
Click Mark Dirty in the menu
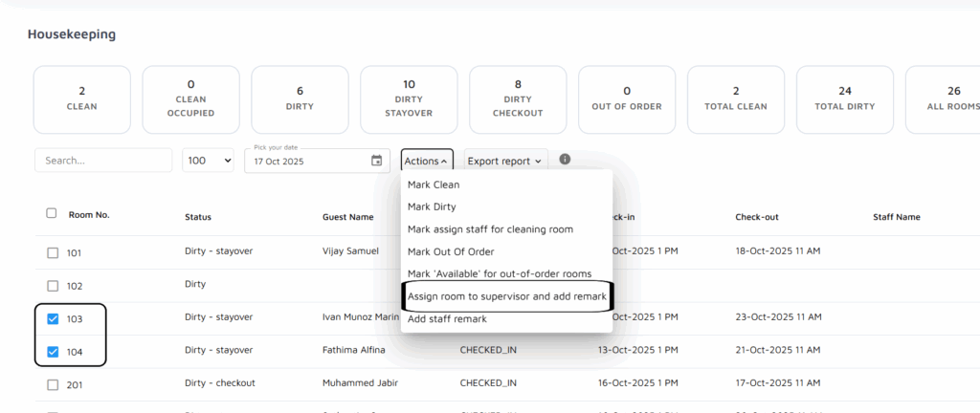432,206
